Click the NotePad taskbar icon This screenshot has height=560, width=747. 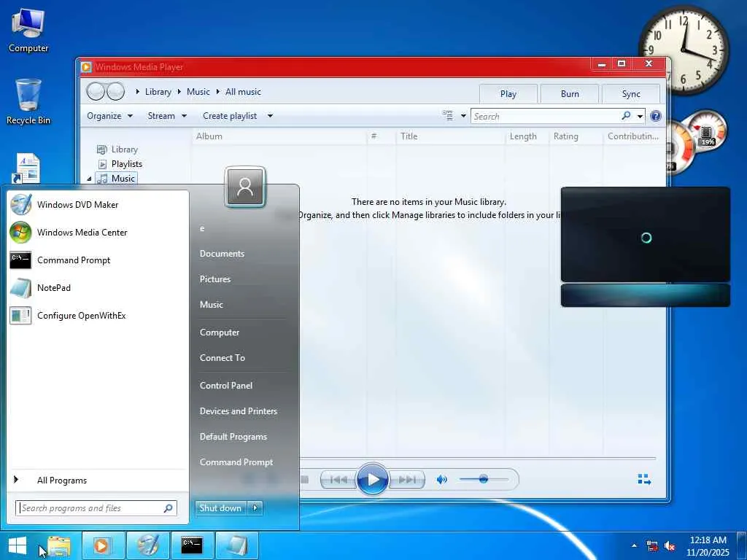[237, 545]
